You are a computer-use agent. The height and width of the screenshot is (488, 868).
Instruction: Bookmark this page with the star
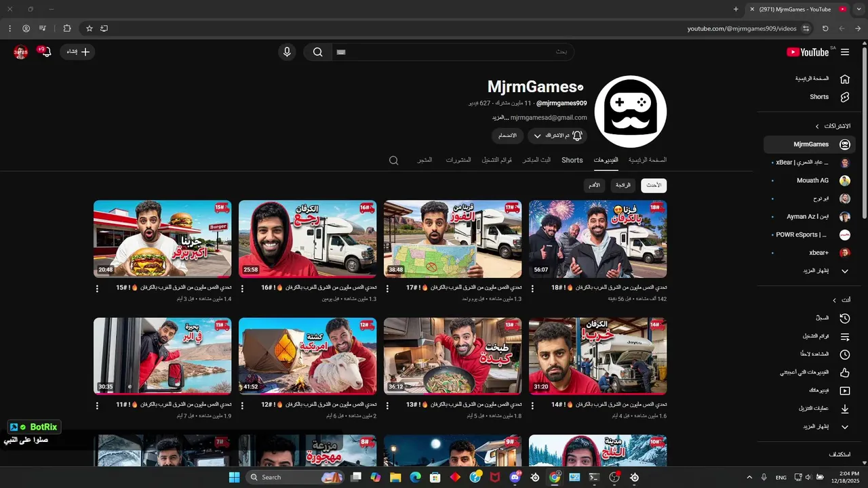[x=89, y=28]
